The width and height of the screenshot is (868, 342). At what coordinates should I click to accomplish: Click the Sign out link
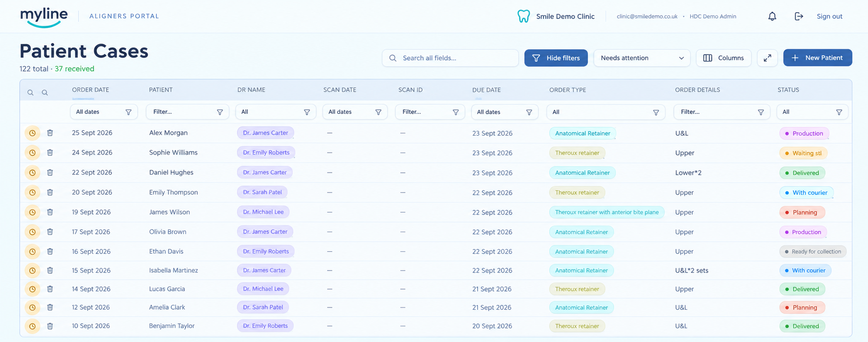(x=829, y=17)
